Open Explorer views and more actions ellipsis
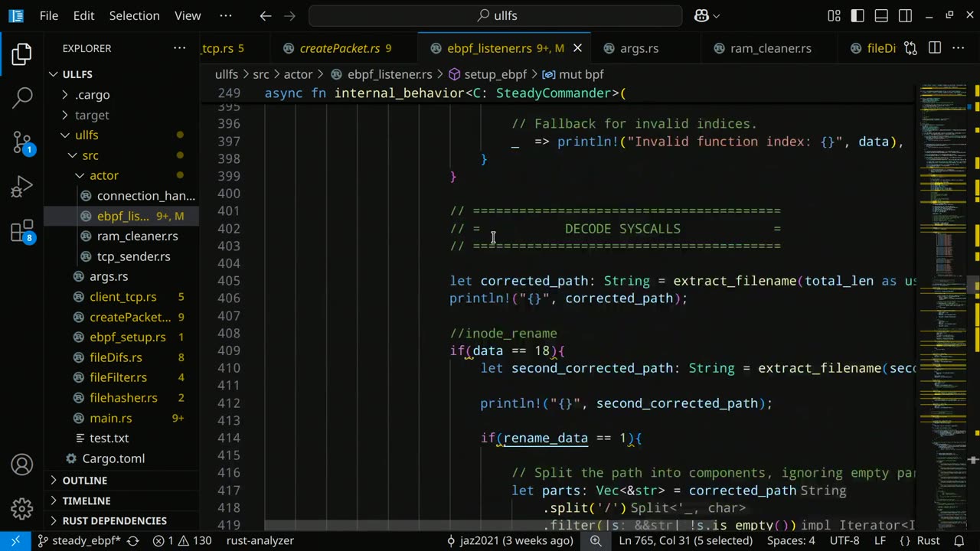Screen dimensions: 980x551 tap(179, 48)
